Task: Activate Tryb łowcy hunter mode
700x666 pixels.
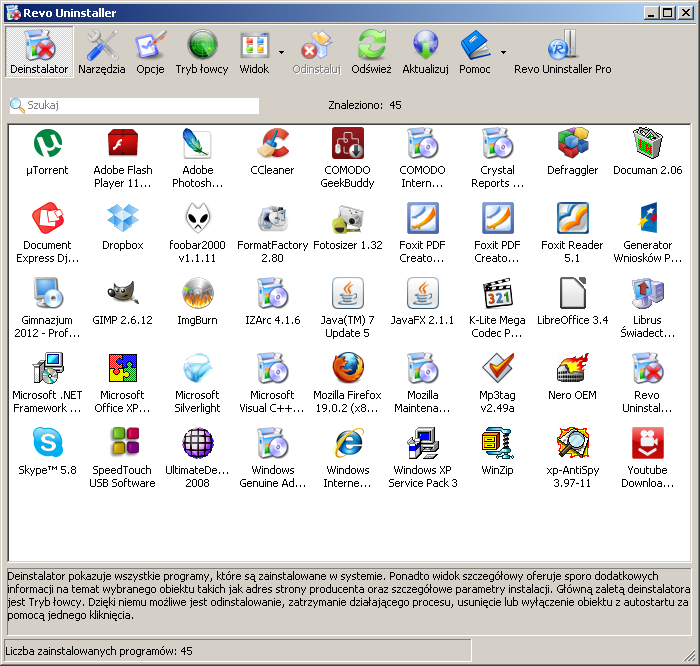Action: pos(202,52)
